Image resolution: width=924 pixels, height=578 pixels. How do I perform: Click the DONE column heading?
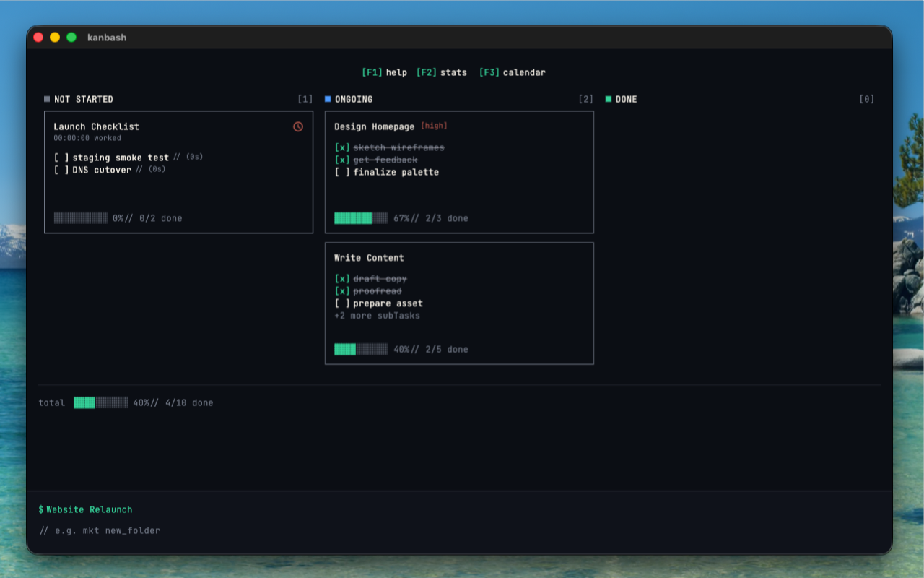(x=627, y=99)
